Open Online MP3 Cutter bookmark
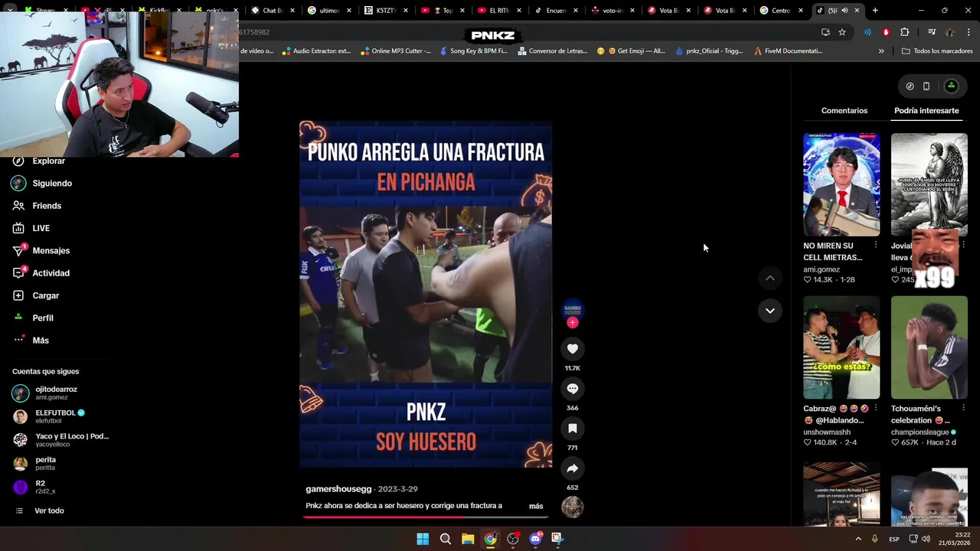This screenshot has width=980, height=551. click(395, 51)
